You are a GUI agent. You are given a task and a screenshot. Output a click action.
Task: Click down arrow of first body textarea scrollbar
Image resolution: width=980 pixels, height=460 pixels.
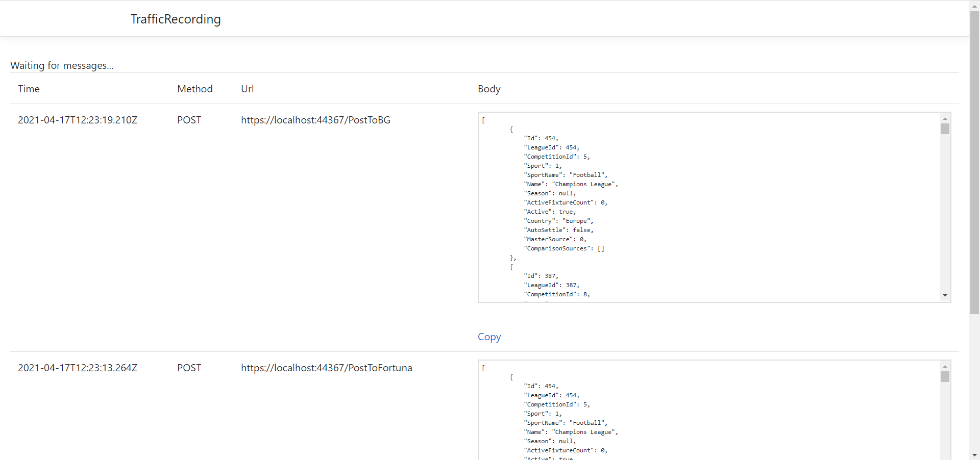click(x=945, y=296)
